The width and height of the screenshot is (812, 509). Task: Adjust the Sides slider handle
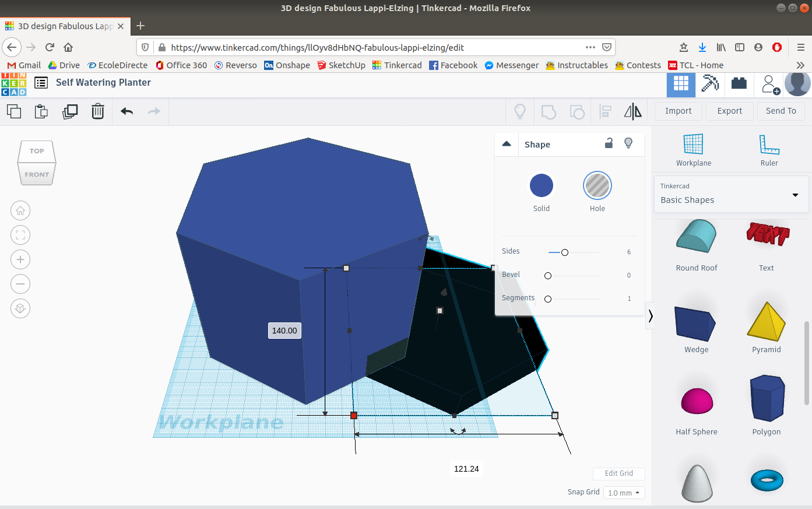click(565, 252)
